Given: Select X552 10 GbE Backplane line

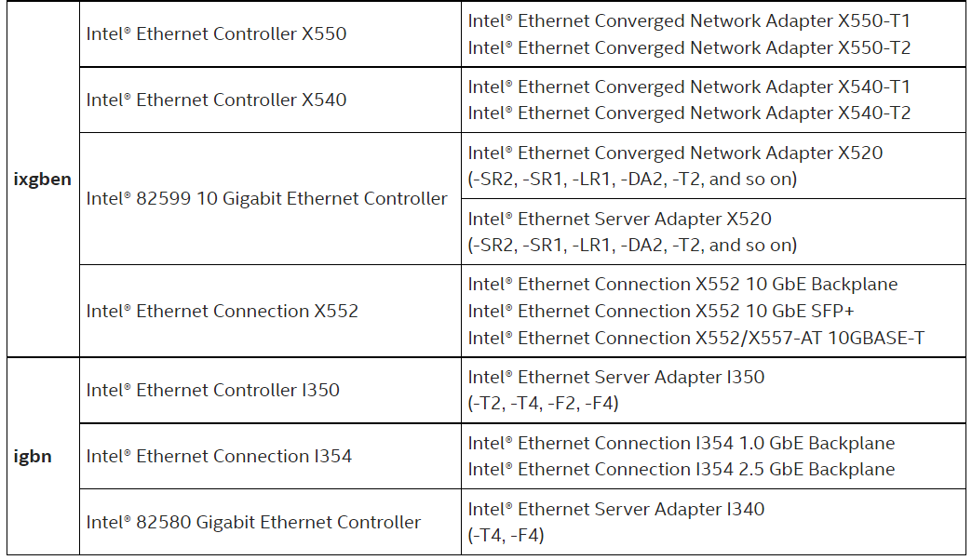Looking at the screenshot, I should tap(682, 285).
